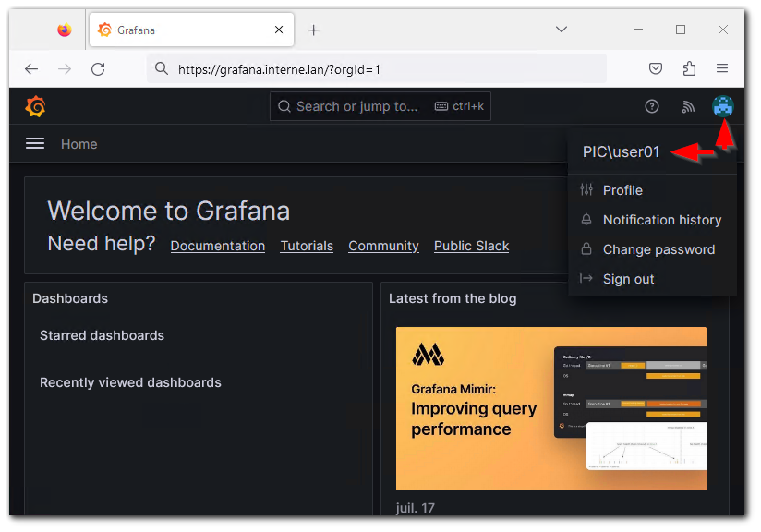The width and height of the screenshot is (761, 532).
Task: Open the Community link
Action: coord(383,246)
